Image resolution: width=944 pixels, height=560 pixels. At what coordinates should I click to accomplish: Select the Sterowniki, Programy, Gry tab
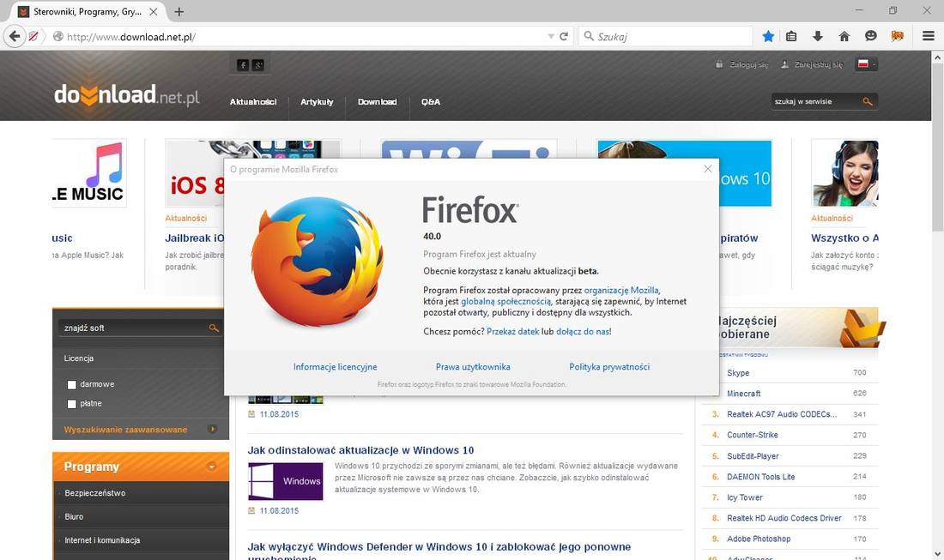coord(88,11)
